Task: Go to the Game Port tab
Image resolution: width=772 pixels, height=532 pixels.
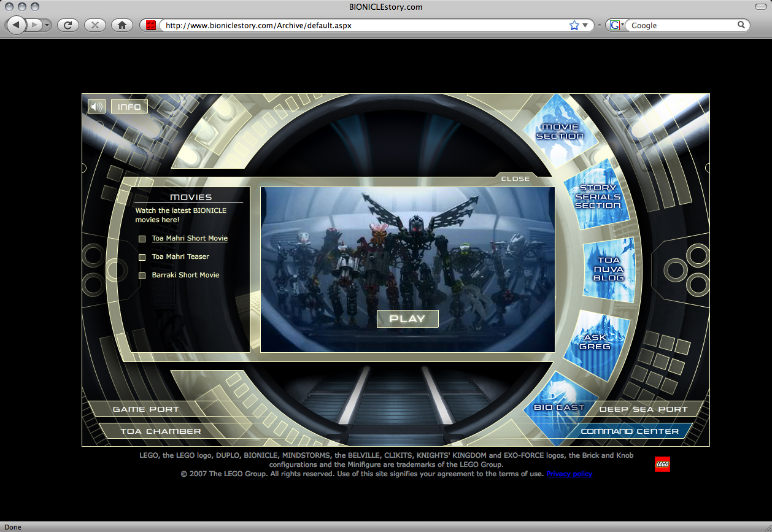Action: [x=146, y=409]
